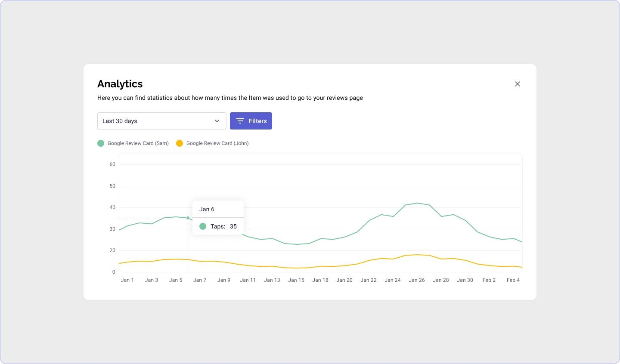Toggle Google Review Card (Sam) legend series
Viewport: 620px width, 364px height.
tap(138, 143)
